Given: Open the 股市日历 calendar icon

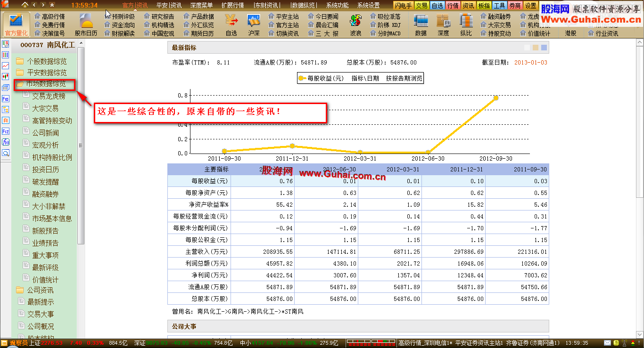Looking at the screenshot, I should tap(86, 25).
